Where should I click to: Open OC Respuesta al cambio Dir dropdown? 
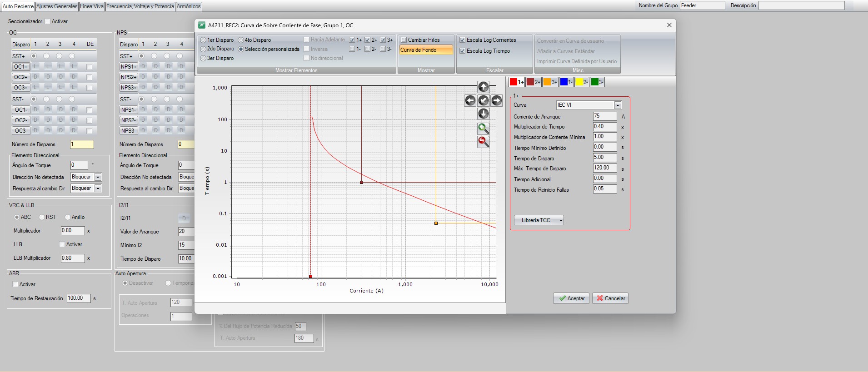pyautogui.click(x=98, y=188)
